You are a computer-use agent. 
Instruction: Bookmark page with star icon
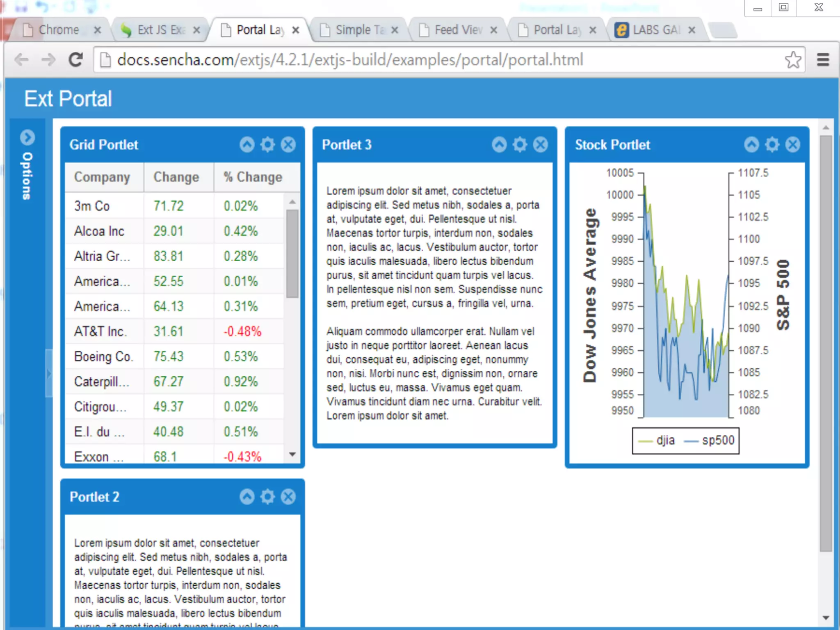point(793,60)
